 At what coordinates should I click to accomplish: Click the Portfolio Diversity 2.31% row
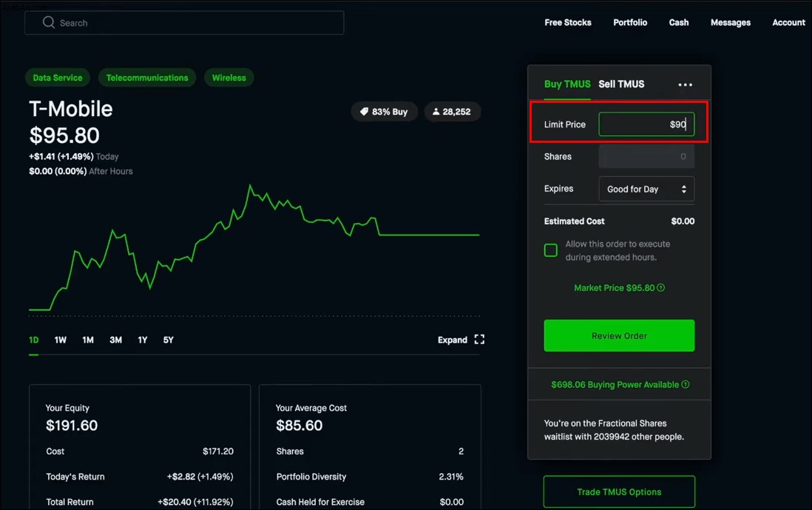pyautogui.click(x=370, y=477)
